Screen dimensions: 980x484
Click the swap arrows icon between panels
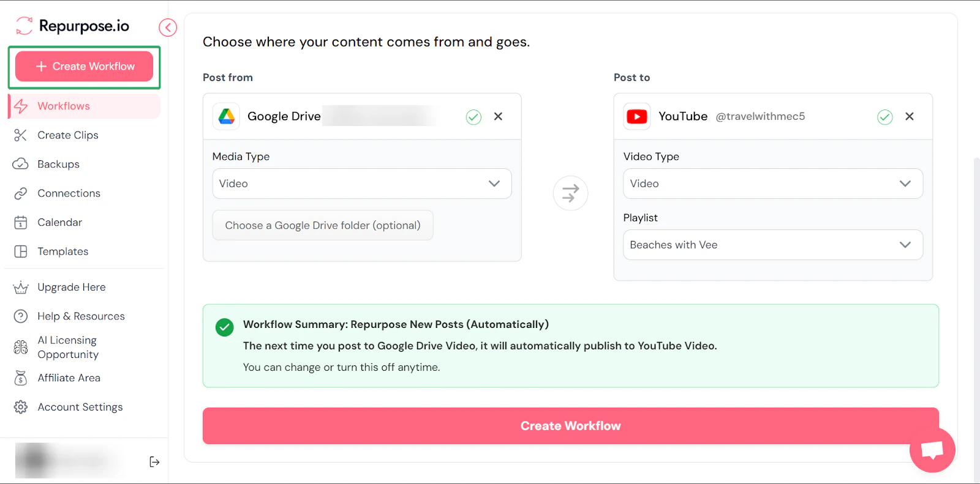click(570, 193)
